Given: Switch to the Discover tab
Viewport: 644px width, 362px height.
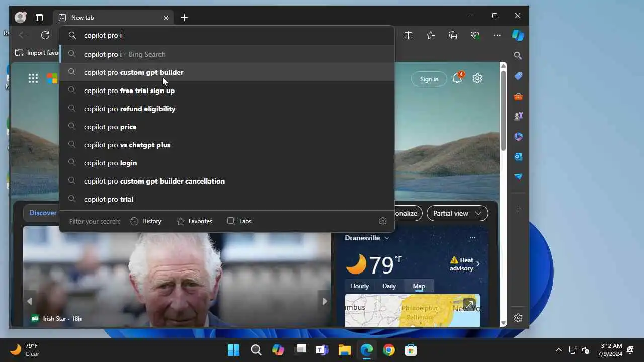Looking at the screenshot, I should point(43,213).
